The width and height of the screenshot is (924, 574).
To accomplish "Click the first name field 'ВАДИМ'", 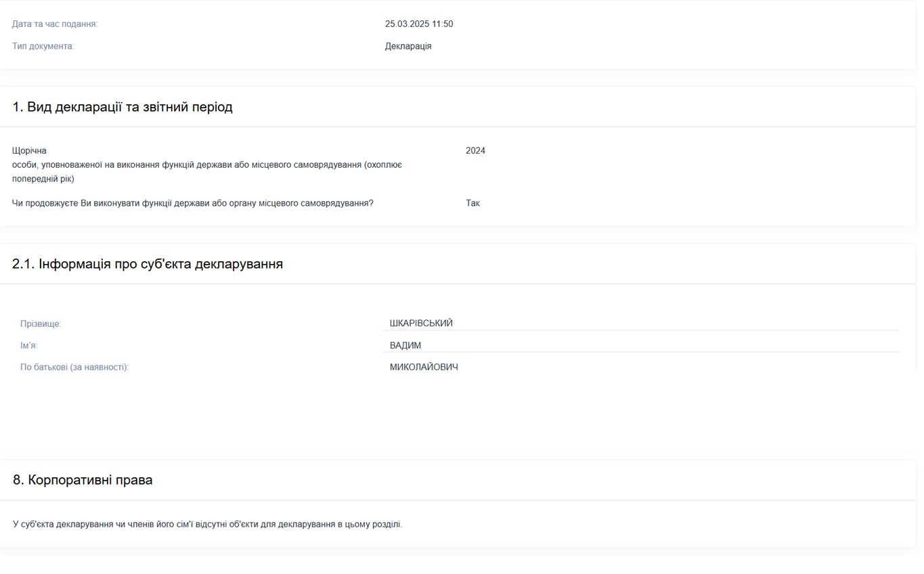I will 405,345.
